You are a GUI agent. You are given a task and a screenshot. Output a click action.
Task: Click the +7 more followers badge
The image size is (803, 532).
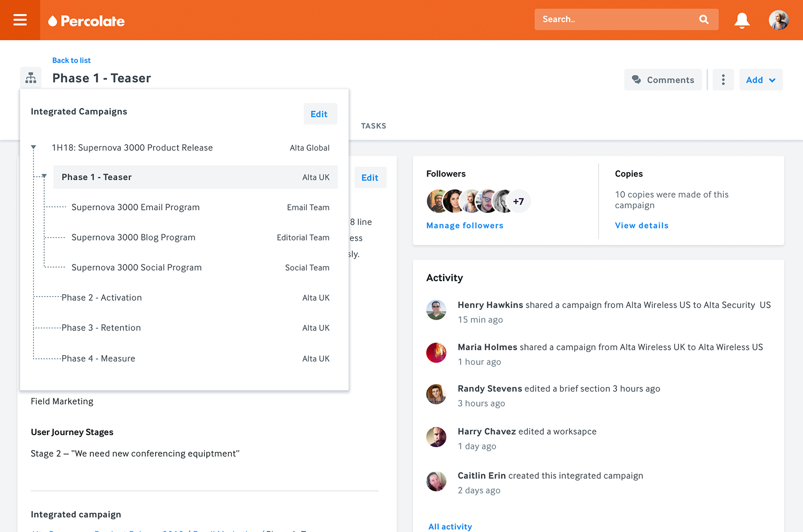click(518, 201)
